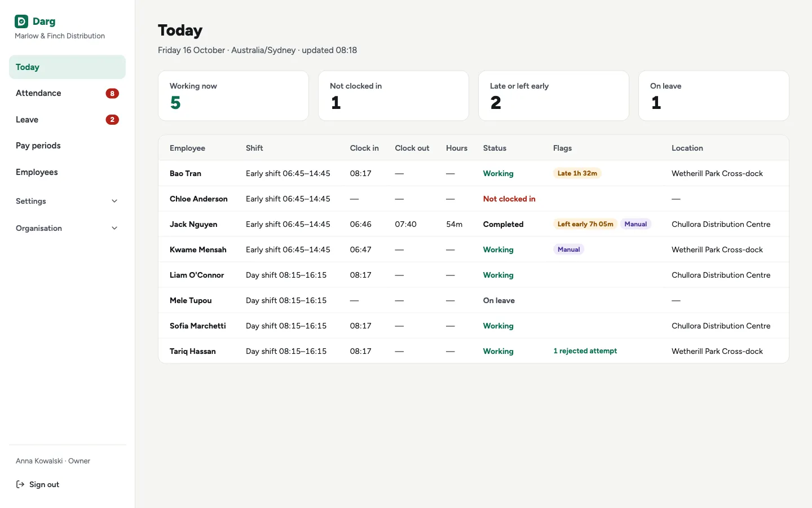
Task: Click the Shift column header
Action: 254,148
